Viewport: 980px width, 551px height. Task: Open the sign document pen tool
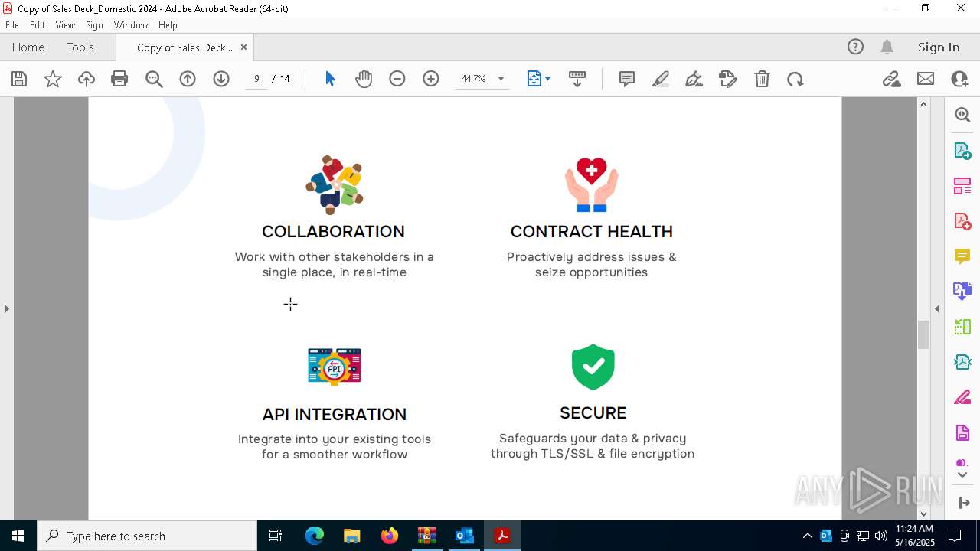(694, 79)
